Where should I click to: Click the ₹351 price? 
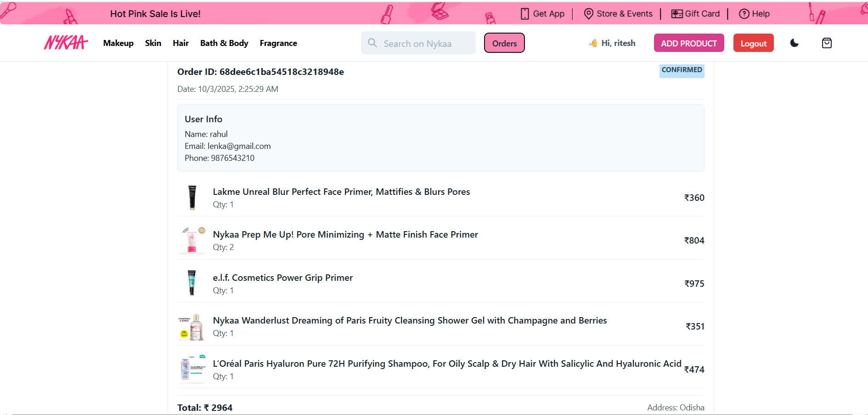pos(695,326)
